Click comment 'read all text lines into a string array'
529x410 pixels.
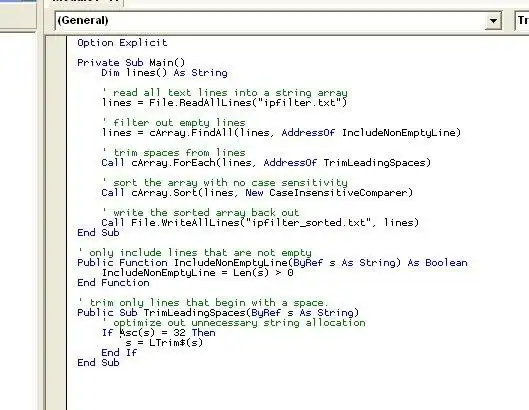[225, 93]
